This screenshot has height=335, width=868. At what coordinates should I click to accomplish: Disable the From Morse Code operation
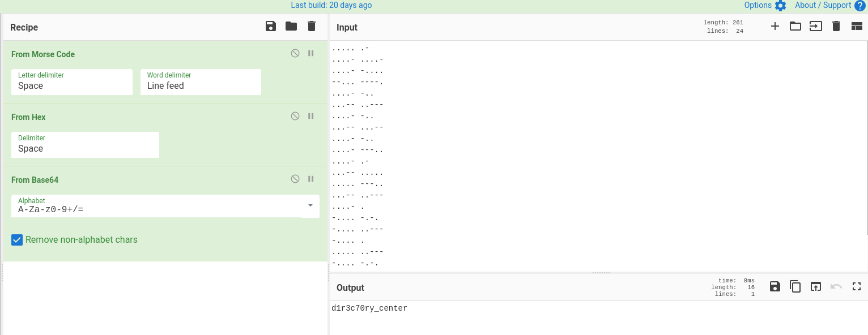click(x=295, y=53)
